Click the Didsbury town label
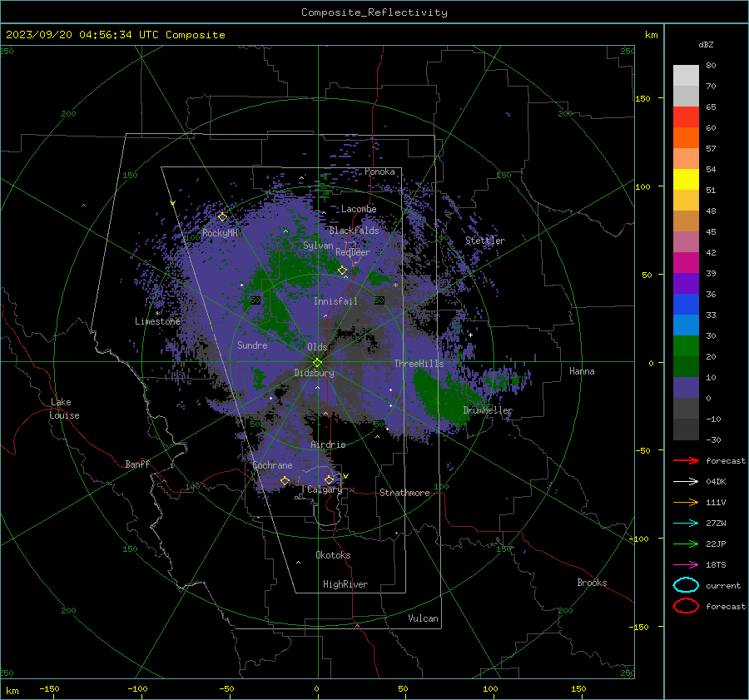Viewport: 749px width, 700px height. [x=315, y=373]
